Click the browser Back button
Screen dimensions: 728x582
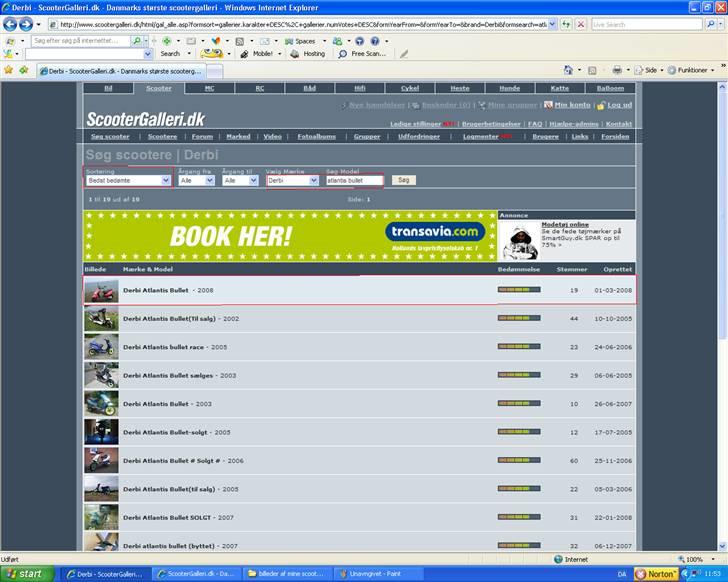click(x=10, y=24)
